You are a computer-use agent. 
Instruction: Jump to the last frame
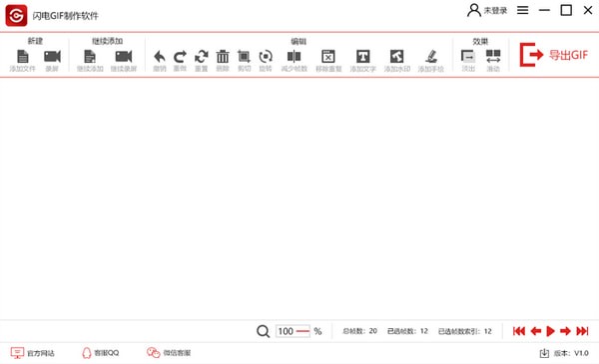[x=582, y=331]
